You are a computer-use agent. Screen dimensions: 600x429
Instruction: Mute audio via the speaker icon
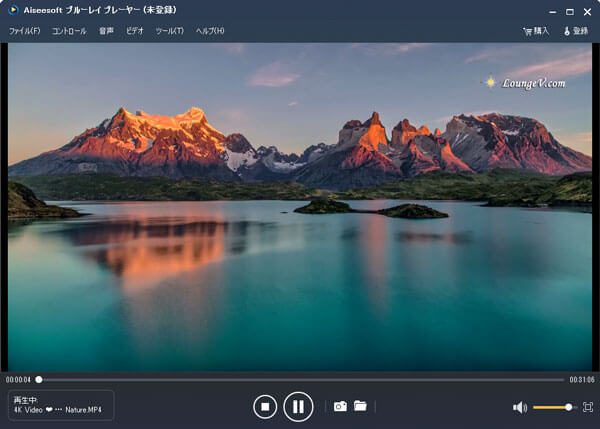click(519, 407)
